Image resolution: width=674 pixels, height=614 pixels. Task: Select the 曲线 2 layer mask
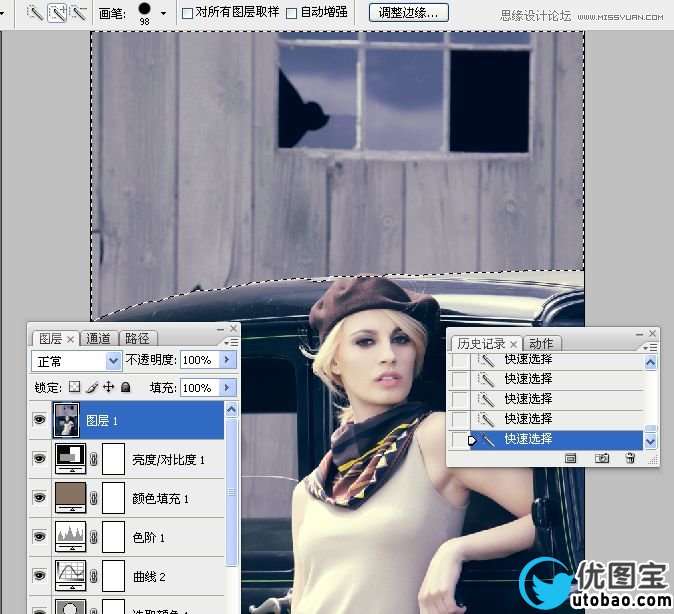point(113,576)
